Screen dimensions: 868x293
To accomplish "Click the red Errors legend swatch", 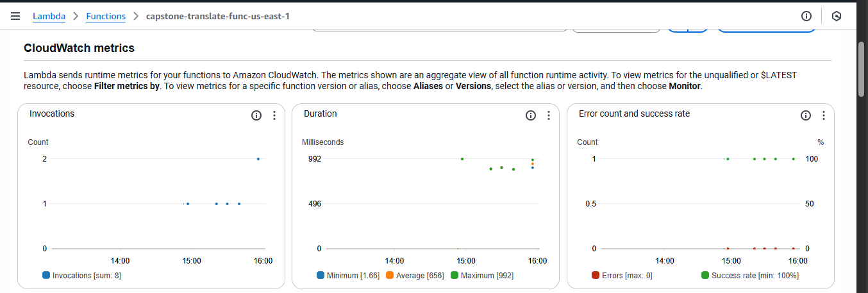I will pyautogui.click(x=596, y=276).
